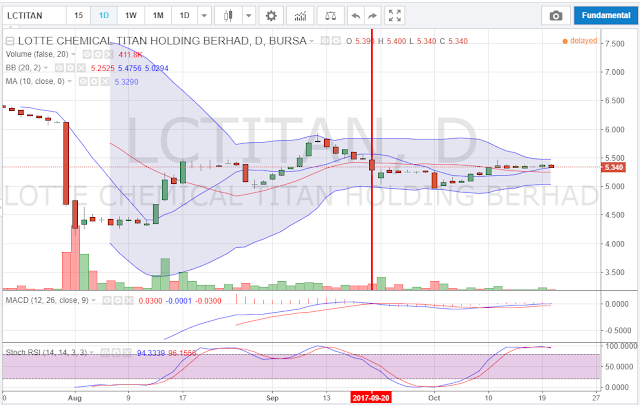Remove the MA (10, close, 0) indicator
The width and height of the screenshot is (640, 405).
105,82
